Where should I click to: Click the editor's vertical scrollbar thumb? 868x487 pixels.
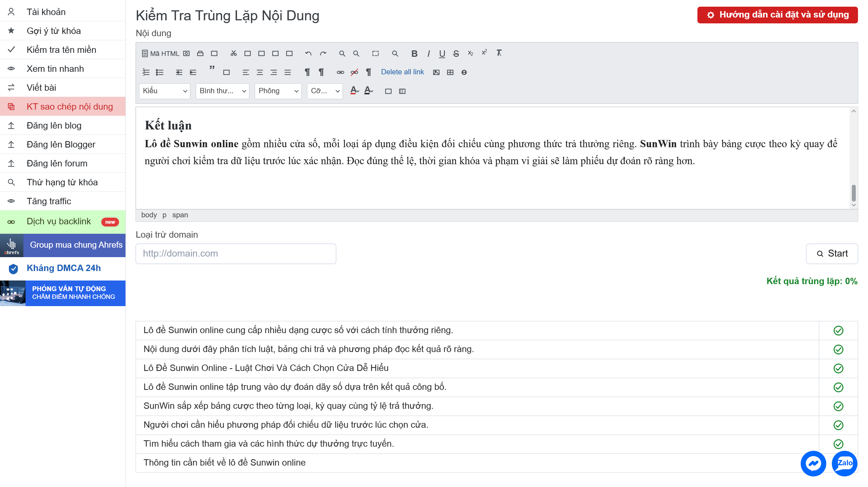click(854, 193)
